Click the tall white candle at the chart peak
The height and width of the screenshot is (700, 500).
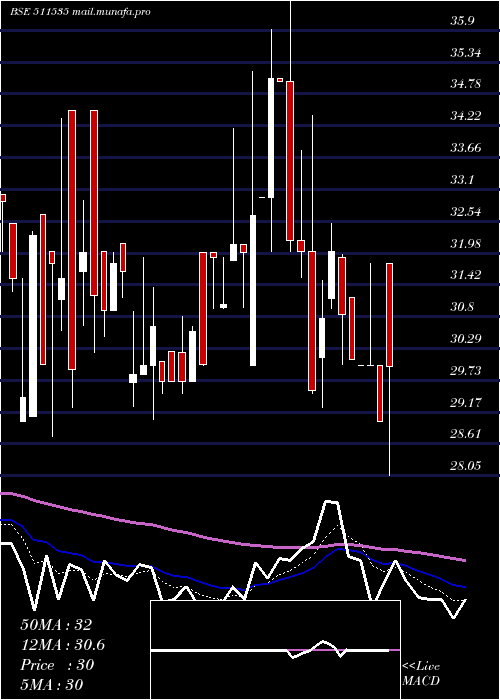pyautogui.click(x=271, y=138)
